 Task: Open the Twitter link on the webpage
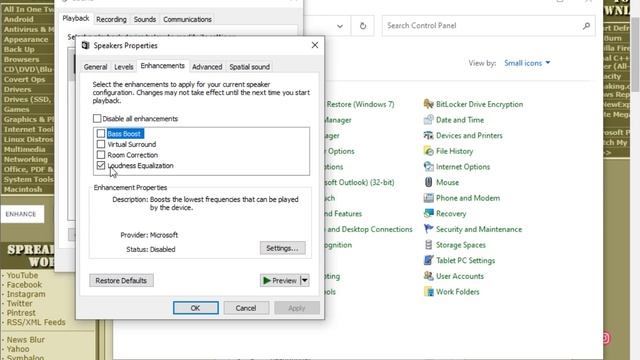tap(19, 303)
